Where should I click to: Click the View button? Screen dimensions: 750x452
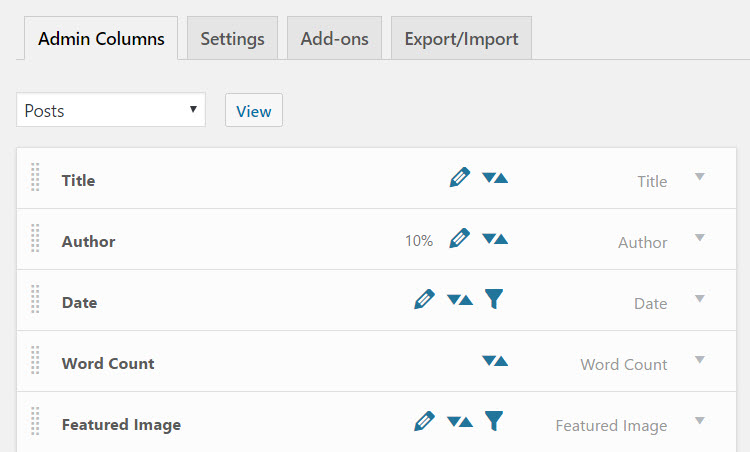[254, 110]
